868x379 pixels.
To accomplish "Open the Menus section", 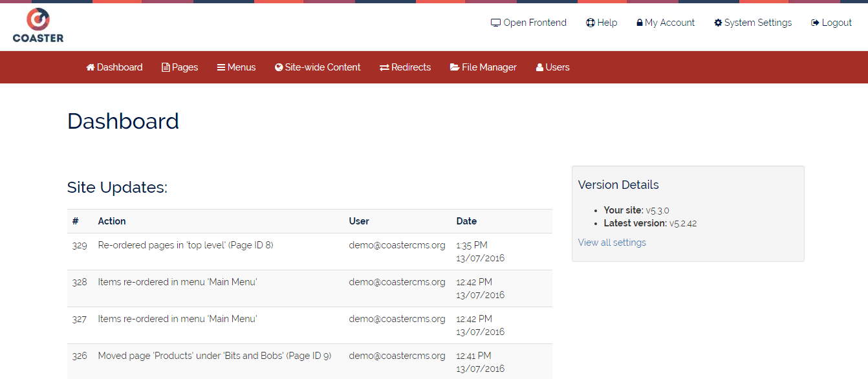I will [236, 67].
